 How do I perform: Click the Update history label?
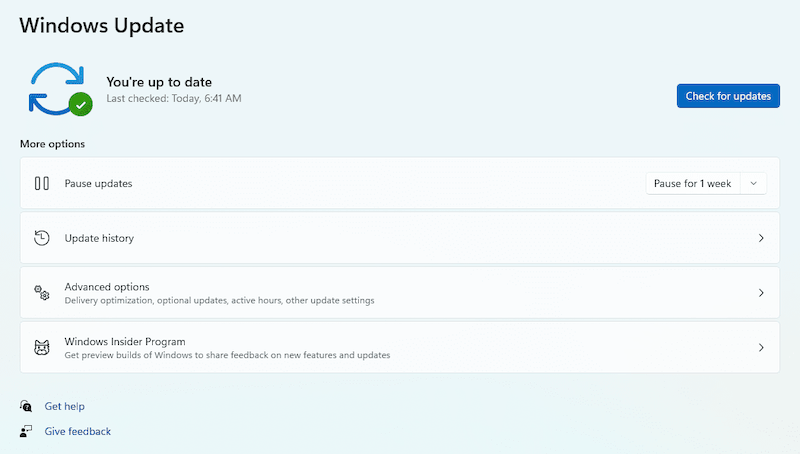point(99,238)
